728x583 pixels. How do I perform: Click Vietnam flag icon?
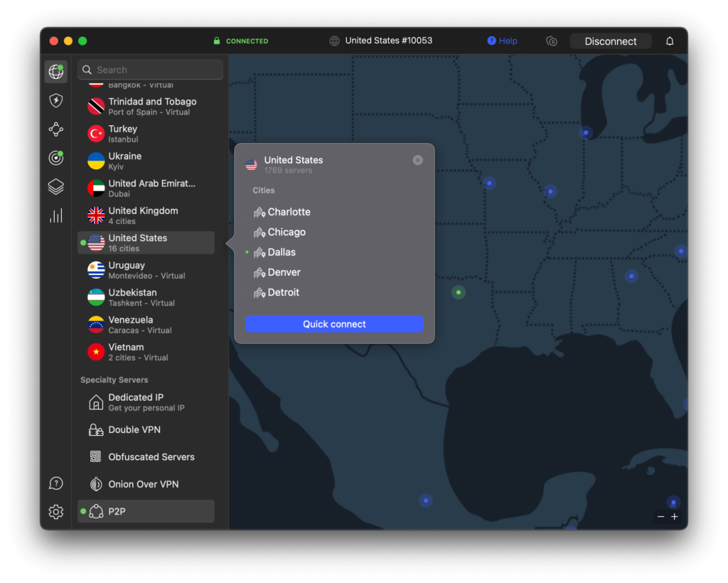[x=96, y=352]
